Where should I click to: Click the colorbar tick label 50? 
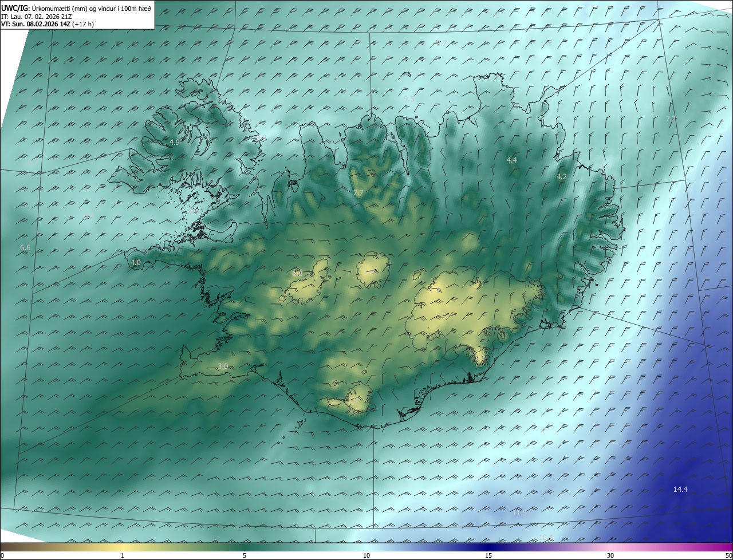[x=728, y=555]
